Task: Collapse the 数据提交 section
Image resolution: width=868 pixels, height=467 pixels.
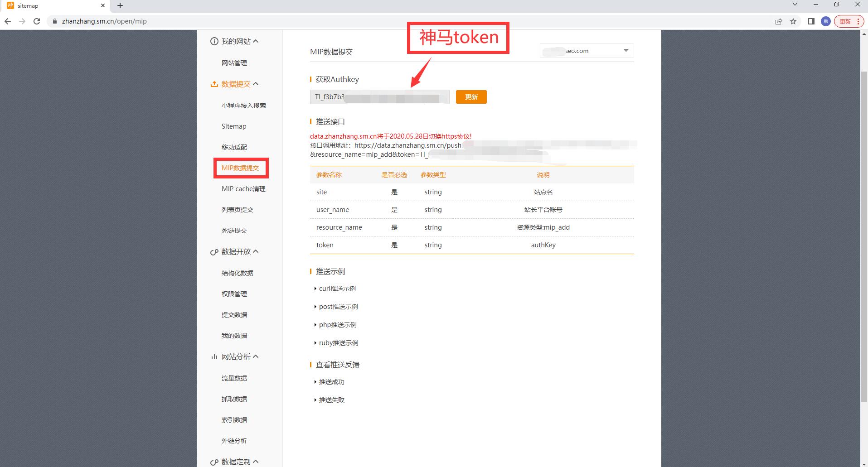Action: pyautogui.click(x=256, y=83)
